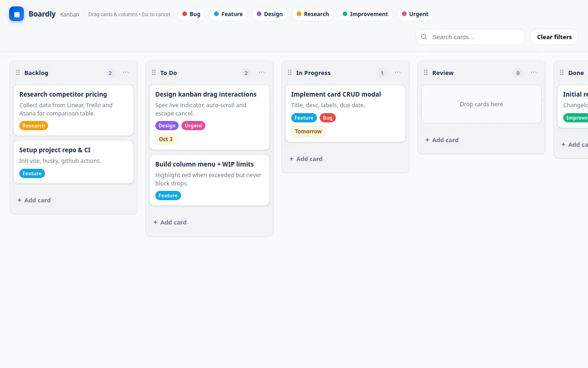Open the In Progress column menu
This screenshot has width=588, height=368.
tap(398, 72)
